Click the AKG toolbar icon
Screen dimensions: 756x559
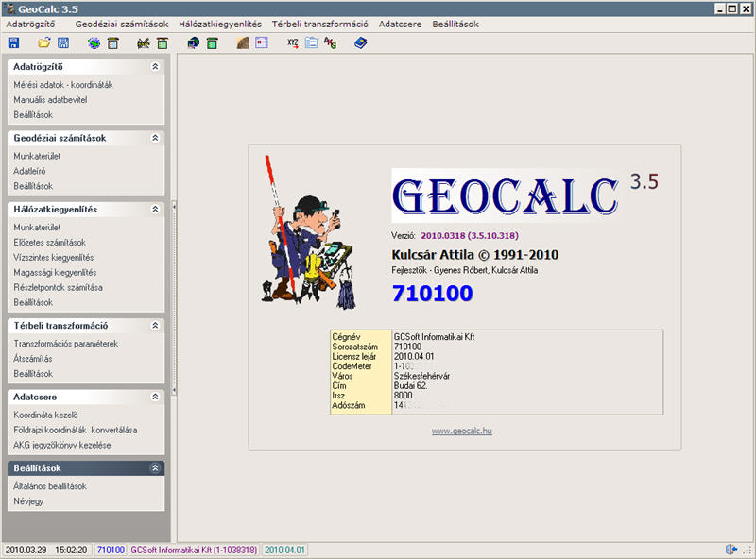[330, 43]
